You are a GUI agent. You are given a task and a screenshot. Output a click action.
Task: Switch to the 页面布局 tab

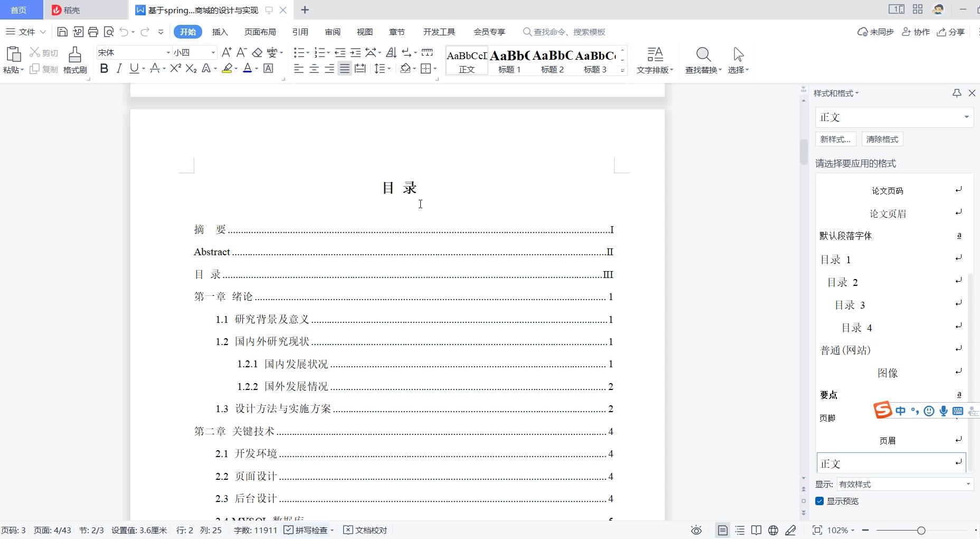tap(260, 32)
